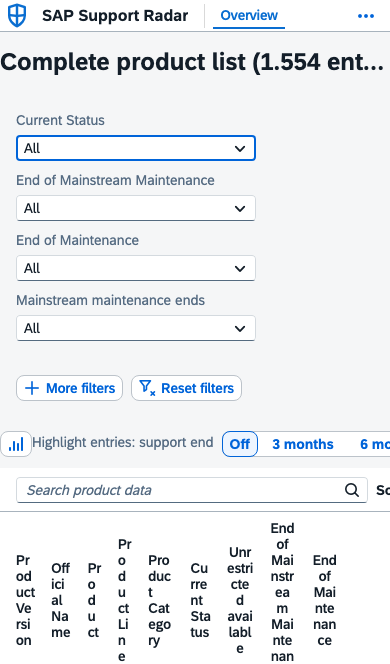Click the bar chart icon button

[x=16, y=444]
